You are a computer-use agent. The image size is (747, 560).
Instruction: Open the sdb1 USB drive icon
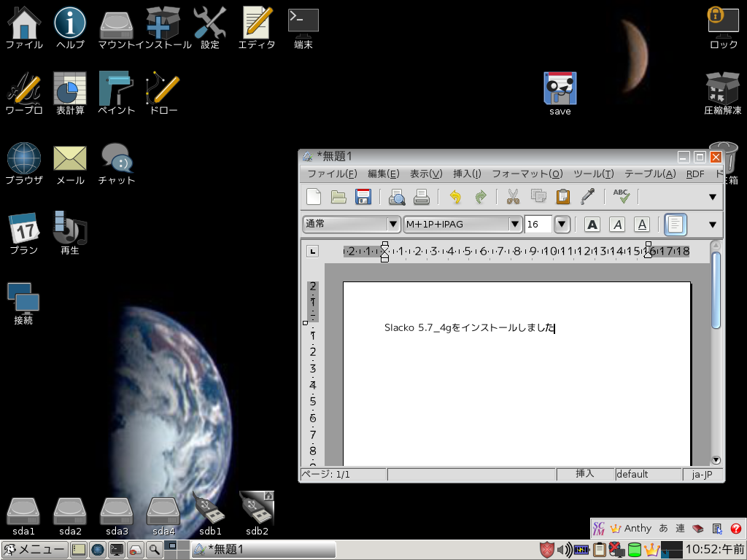[x=209, y=513]
